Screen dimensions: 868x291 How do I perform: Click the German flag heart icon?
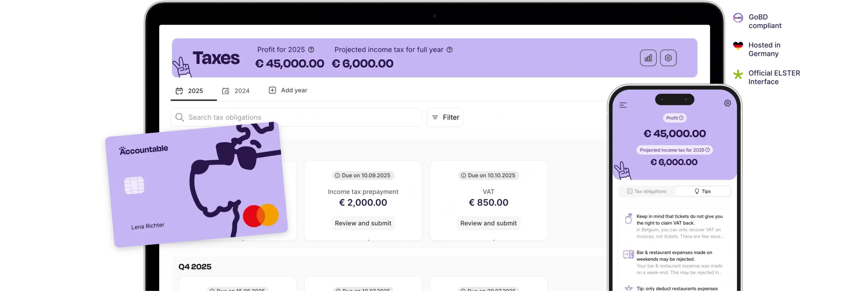pos(738,46)
